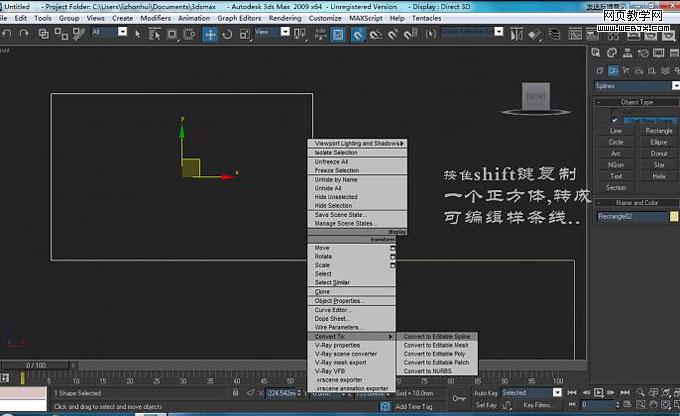Choose Convert to Editable Poly
This screenshot has height=416, width=680.
[x=437, y=354]
